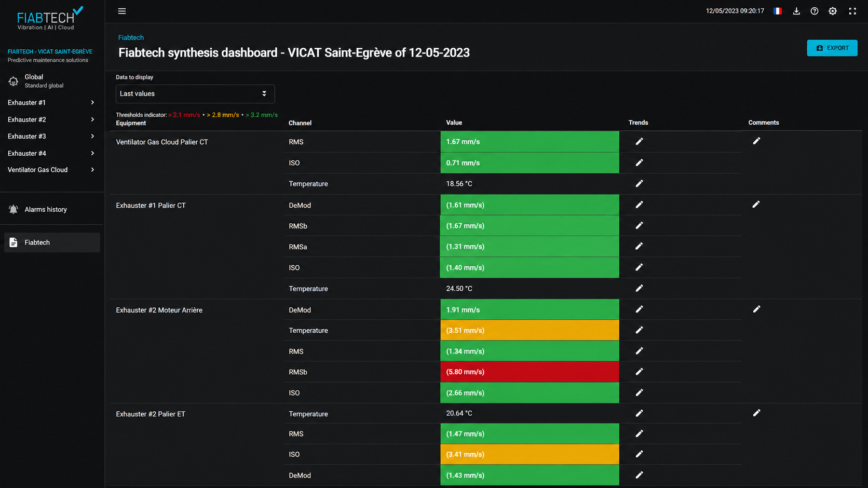
Task: Toggle fullscreen mode icon
Action: pyautogui.click(x=852, y=11)
